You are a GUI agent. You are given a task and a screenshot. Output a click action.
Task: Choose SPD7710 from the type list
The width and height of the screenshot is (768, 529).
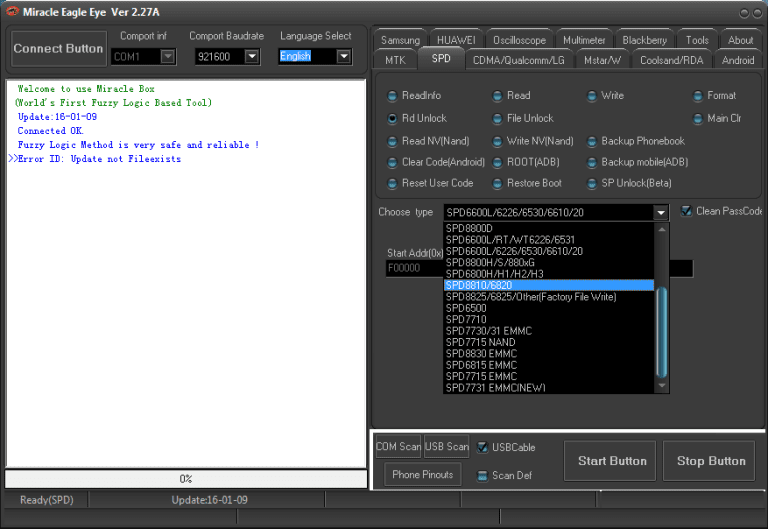(x=549, y=319)
